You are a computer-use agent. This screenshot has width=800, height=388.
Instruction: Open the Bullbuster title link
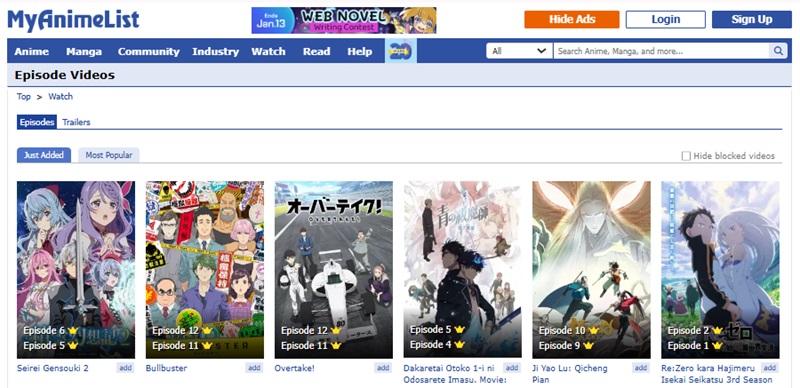pyautogui.click(x=166, y=368)
